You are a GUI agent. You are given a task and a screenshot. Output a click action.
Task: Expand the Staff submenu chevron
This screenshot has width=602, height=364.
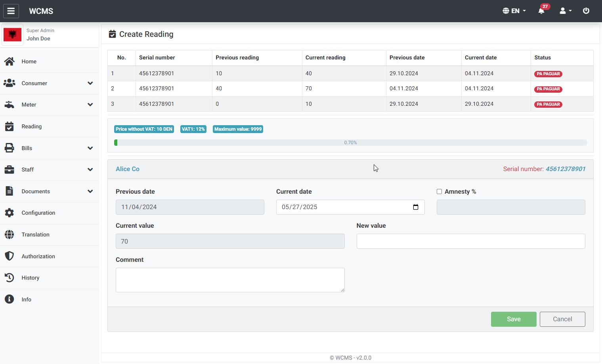(90, 170)
